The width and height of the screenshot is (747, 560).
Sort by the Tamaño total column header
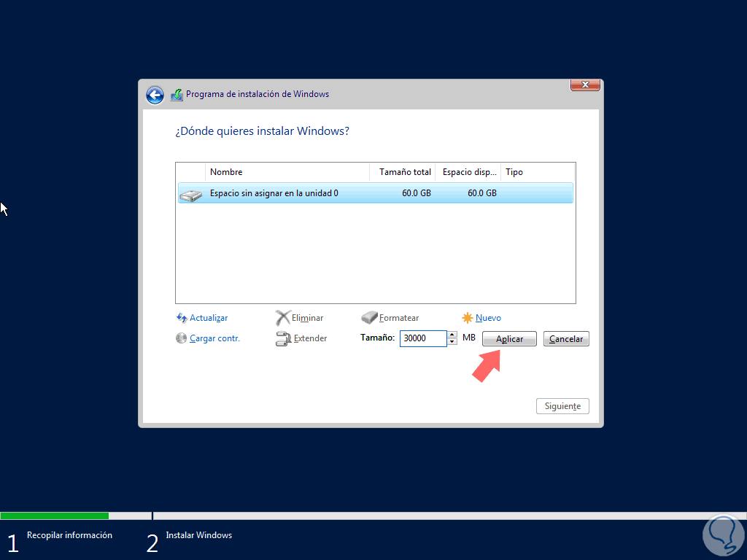(x=403, y=172)
